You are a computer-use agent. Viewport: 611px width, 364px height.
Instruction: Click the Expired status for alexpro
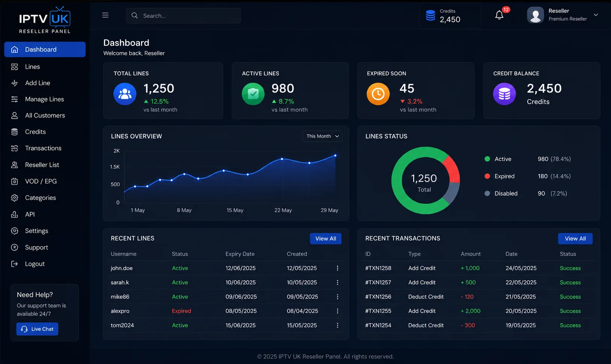point(181,311)
